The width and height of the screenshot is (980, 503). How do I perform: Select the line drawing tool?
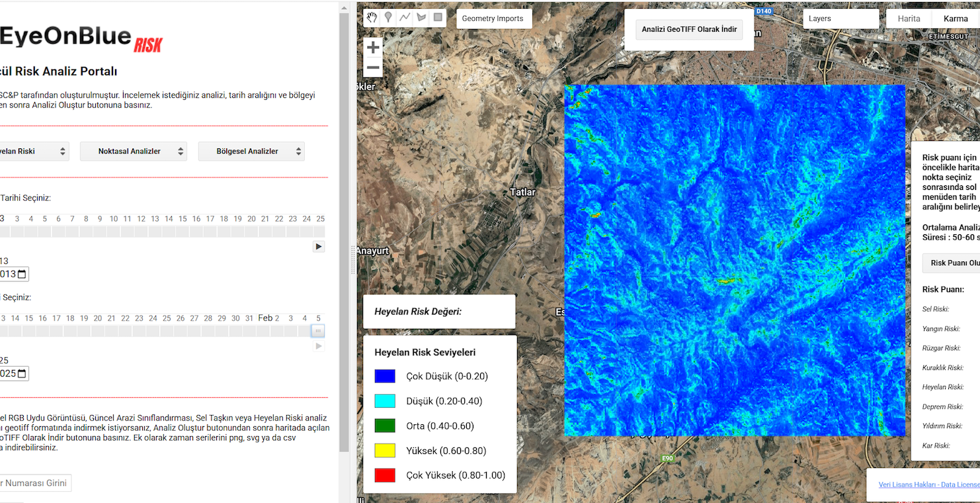[405, 18]
